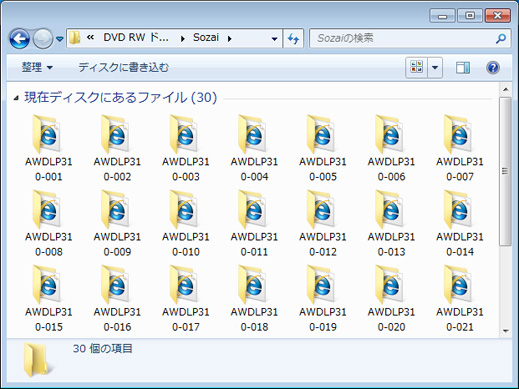The width and height of the screenshot is (519, 389).
Task: Select the AWDLP310-015 folder icon
Action: 47,285
